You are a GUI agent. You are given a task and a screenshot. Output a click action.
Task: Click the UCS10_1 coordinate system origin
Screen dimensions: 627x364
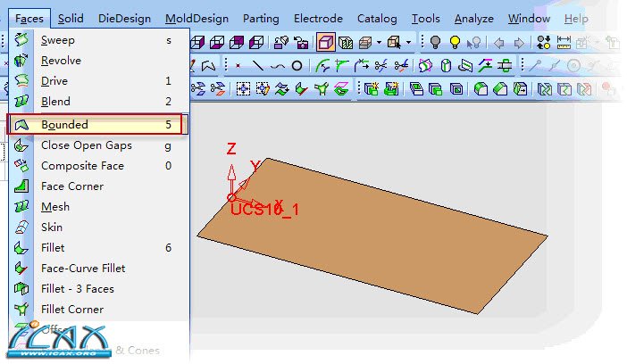pos(231,198)
